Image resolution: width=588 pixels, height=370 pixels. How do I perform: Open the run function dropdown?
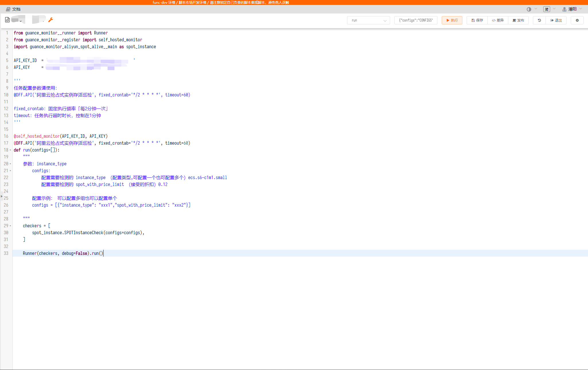(x=368, y=20)
